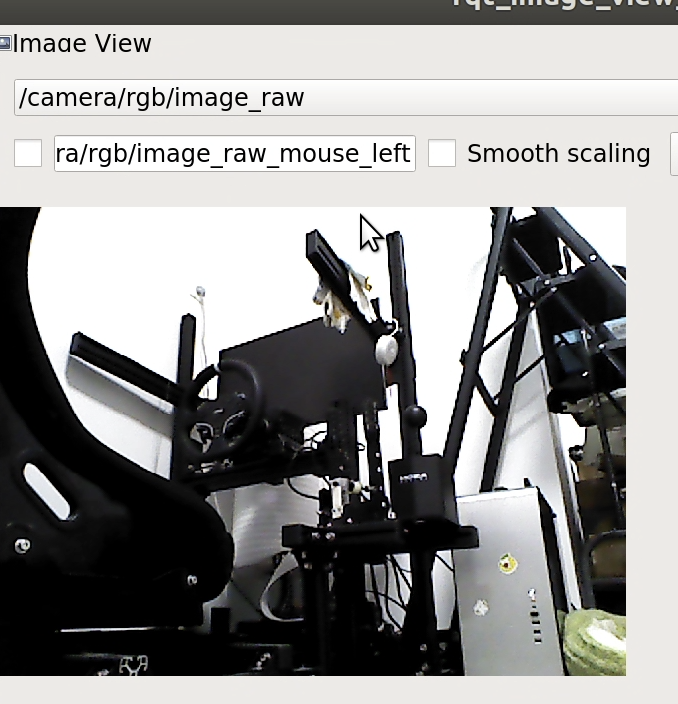The width and height of the screenshot is (678, 704).
Task: Click the green object at image corner
Action: 596,642
